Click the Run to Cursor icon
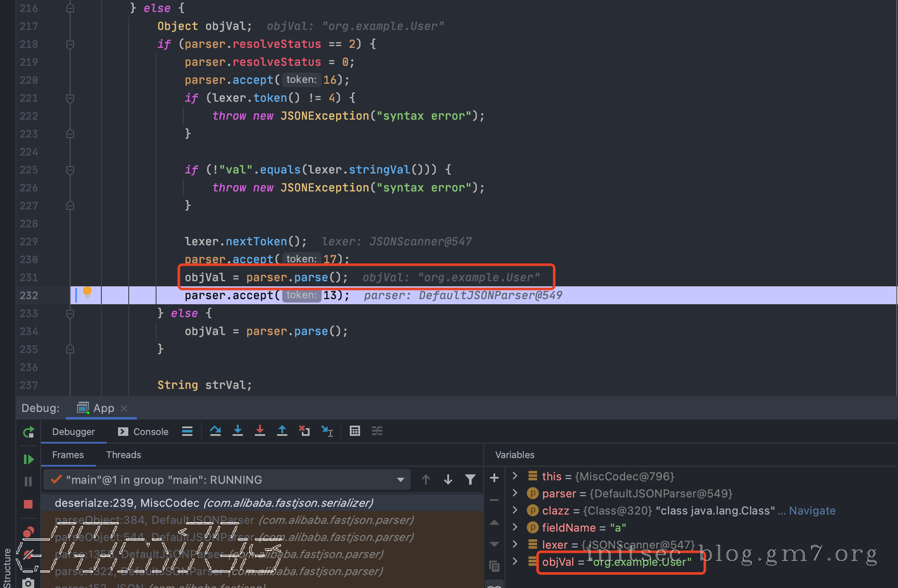This screenshot has width=898, height=588. (x=327, y=431)
